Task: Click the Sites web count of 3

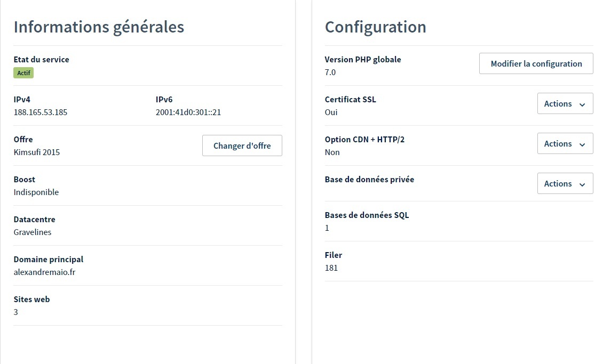Action: [16, 312]
